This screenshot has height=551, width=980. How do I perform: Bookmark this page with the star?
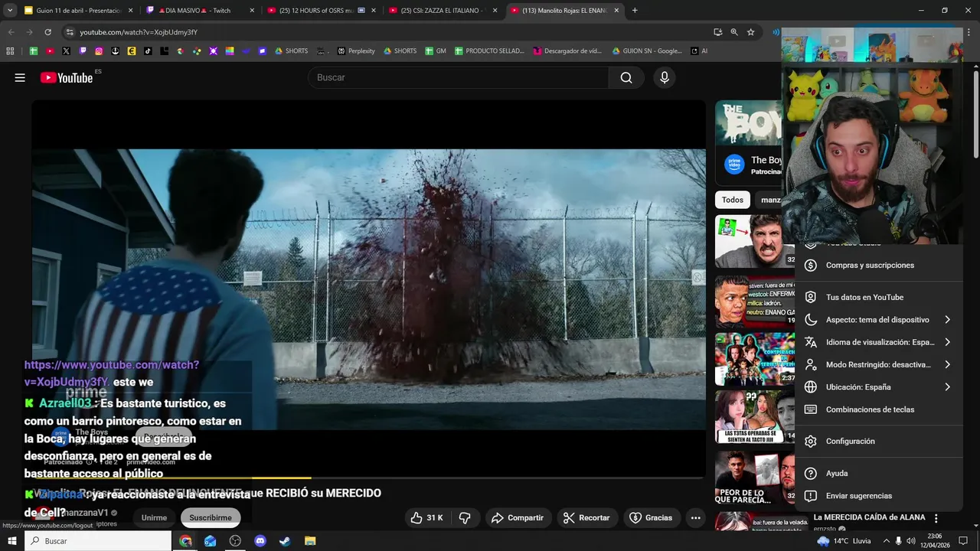tap(751, 32)
